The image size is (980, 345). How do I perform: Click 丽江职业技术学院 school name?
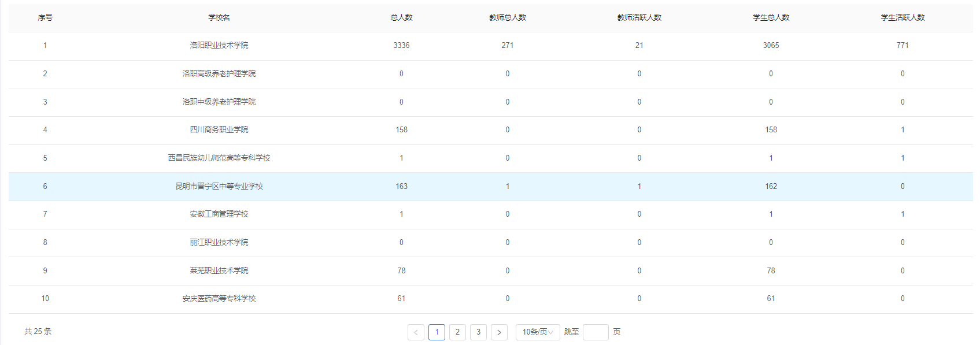pyautogui.click(x=219, y=242)
